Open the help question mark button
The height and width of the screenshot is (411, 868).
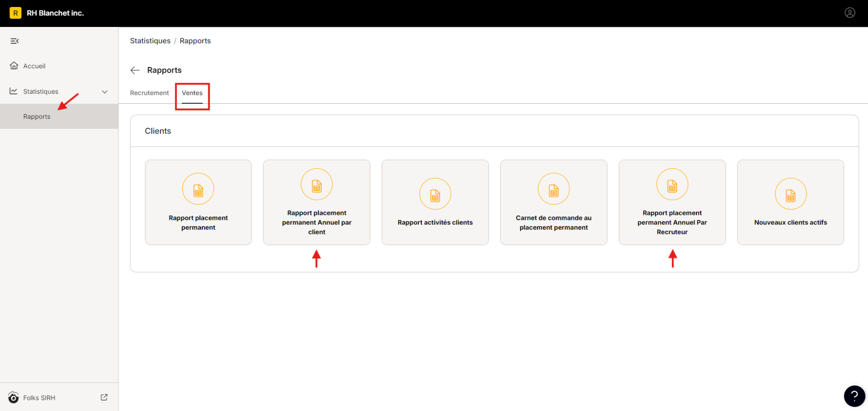854,396
